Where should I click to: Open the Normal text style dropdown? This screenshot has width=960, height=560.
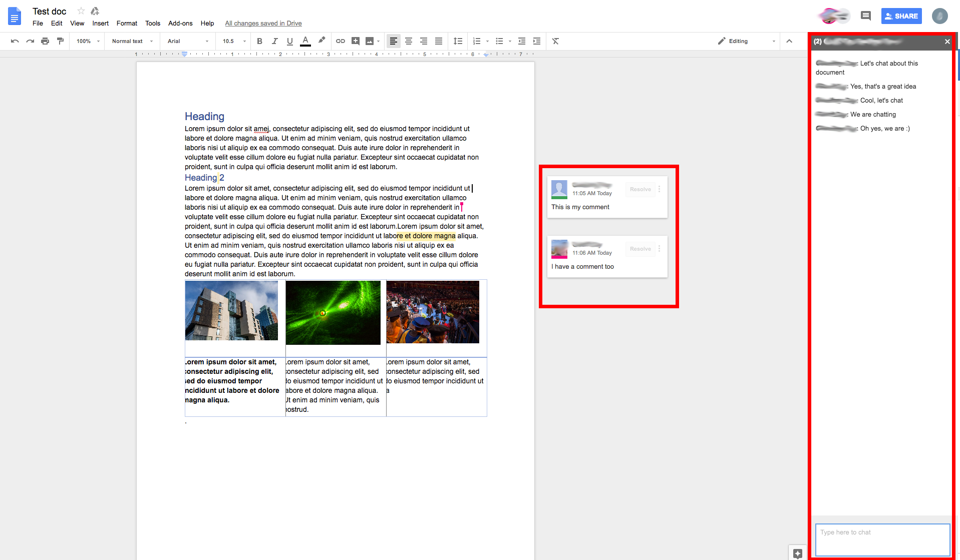click(132, 41)
